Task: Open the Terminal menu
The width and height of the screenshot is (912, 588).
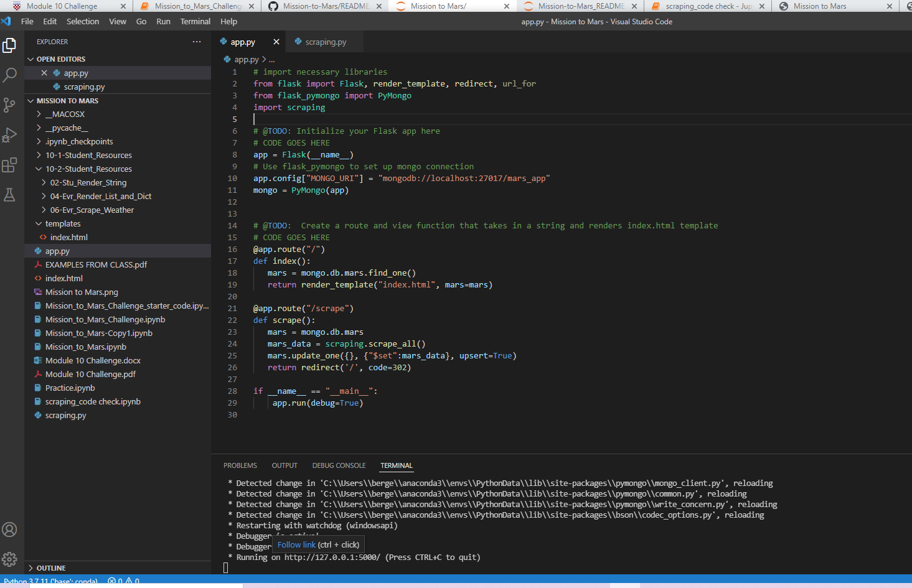Action: pyautogui.click(x=195, y=21)
